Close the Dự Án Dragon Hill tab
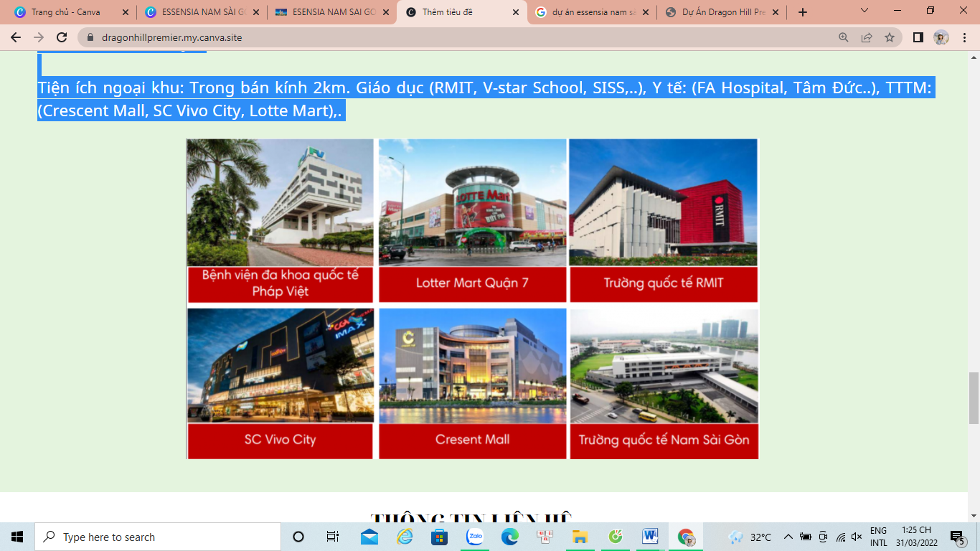Screen dimensions: 980x551 point(776,12)
